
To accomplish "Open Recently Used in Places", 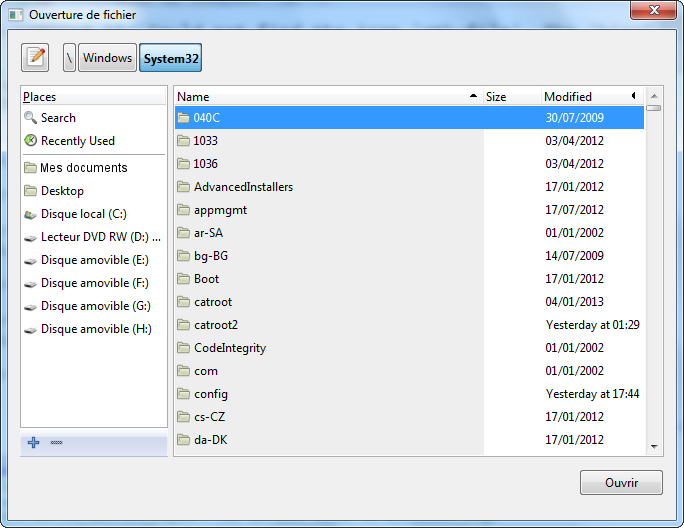I will [77, 141].
